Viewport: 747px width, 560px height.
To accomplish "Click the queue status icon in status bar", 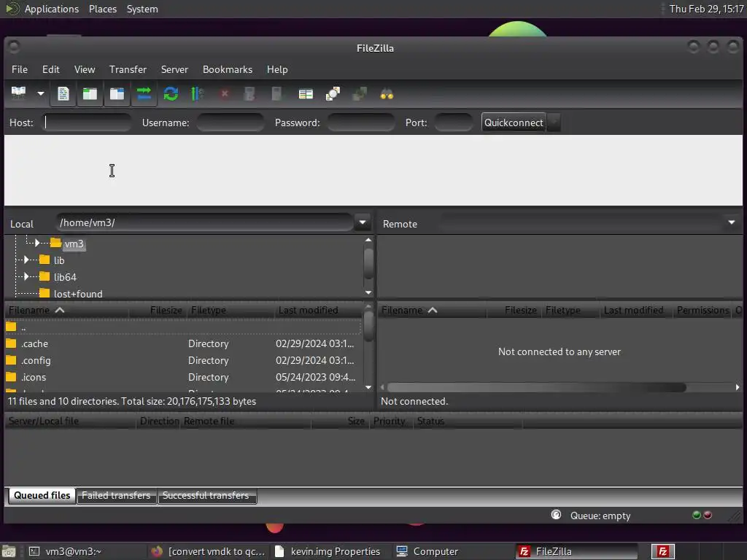I will [556, 515].
